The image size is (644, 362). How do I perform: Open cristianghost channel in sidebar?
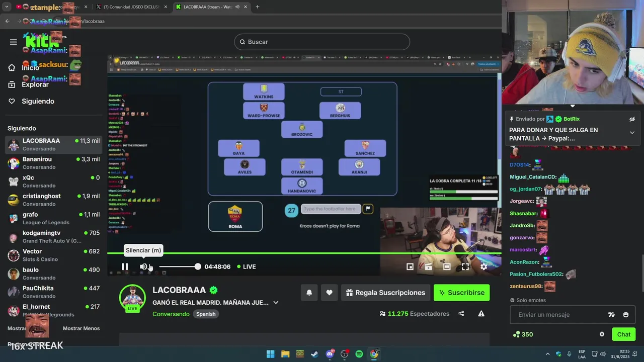(x=53, y=200)
